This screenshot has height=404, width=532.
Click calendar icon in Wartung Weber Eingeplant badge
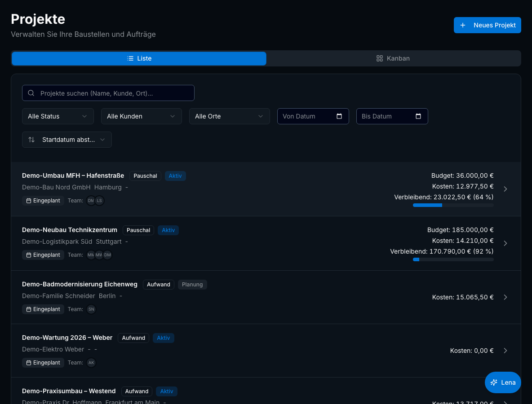(x=29, y=363)
